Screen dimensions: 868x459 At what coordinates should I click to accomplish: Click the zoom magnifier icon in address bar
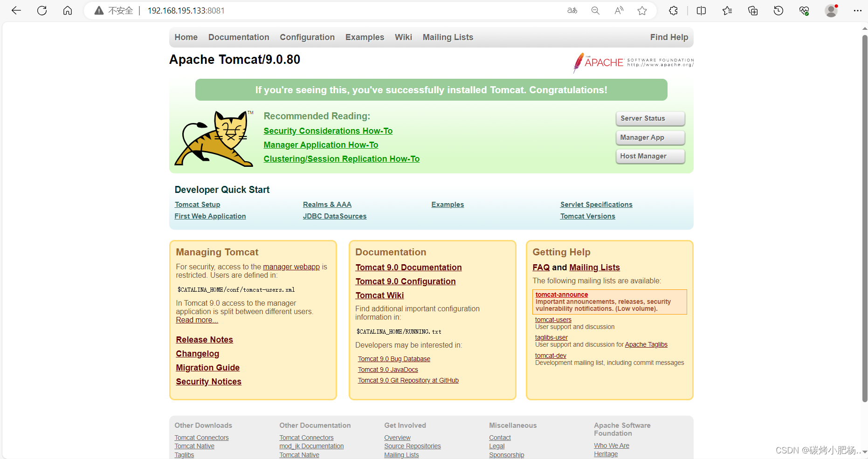595,11
